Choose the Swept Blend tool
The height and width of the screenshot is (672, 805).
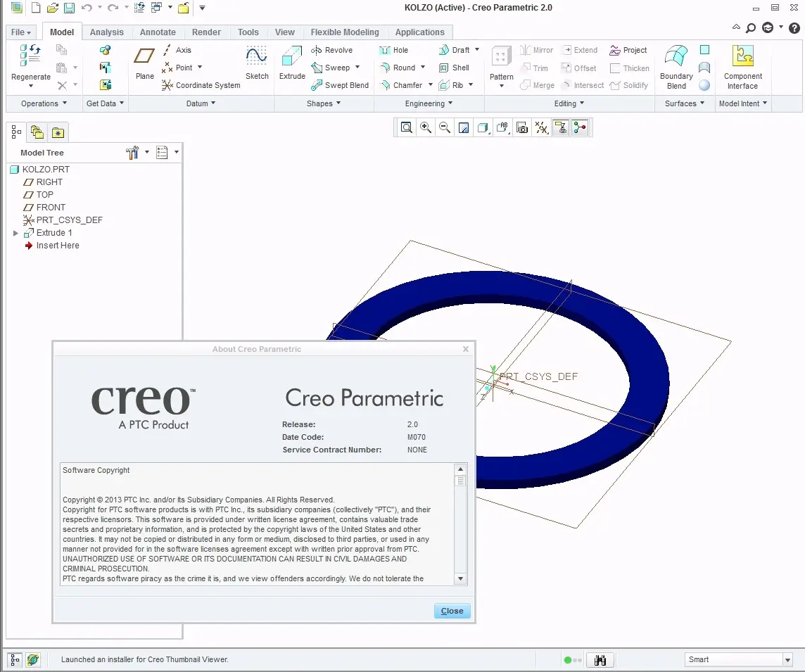pos(340,85)
